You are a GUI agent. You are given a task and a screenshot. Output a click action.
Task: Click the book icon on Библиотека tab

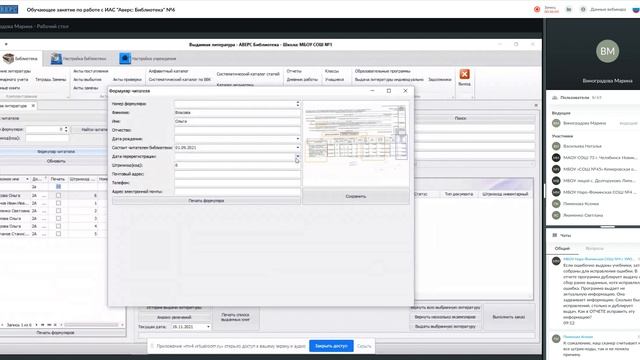tap(8, 59)
